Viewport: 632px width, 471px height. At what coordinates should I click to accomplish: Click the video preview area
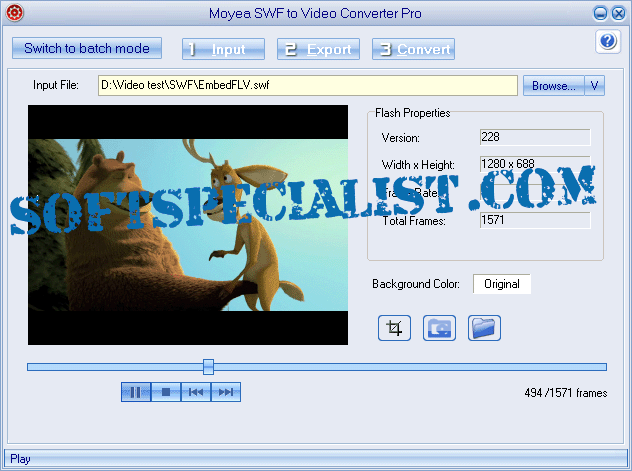[188, 226]
